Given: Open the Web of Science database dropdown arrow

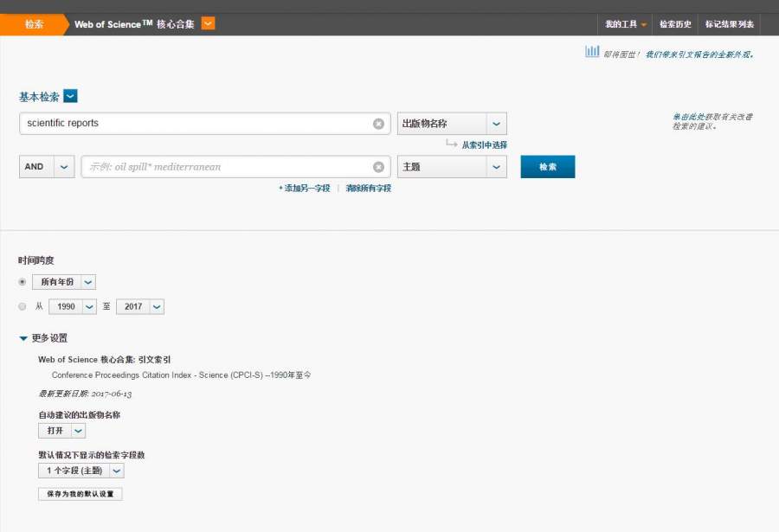Looking at the screenshot, I should (208, 23).
